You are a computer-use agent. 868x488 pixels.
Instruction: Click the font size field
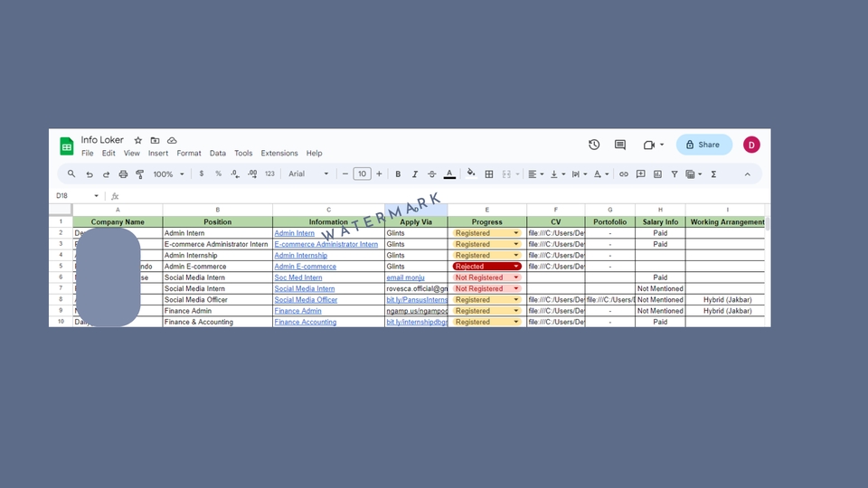(362, 174)
